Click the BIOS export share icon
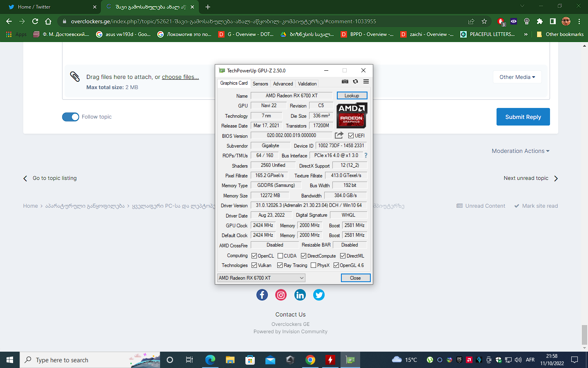This screenshot has width=588, height=368. point(339,135)
